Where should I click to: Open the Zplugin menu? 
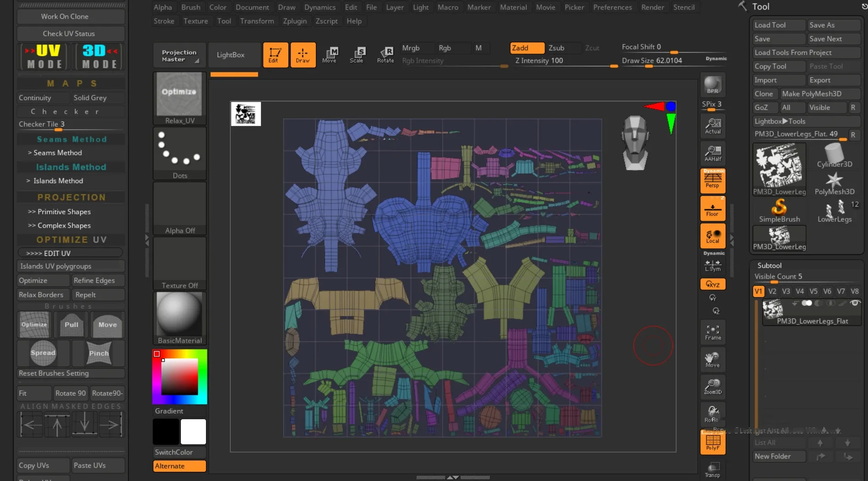click(295, 21)
